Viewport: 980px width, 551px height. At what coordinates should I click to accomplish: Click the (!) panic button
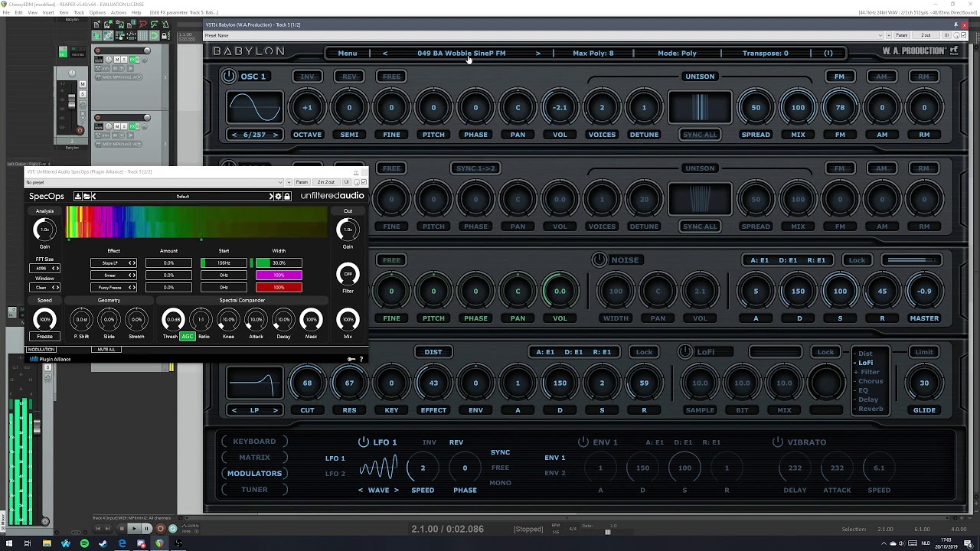828,54
